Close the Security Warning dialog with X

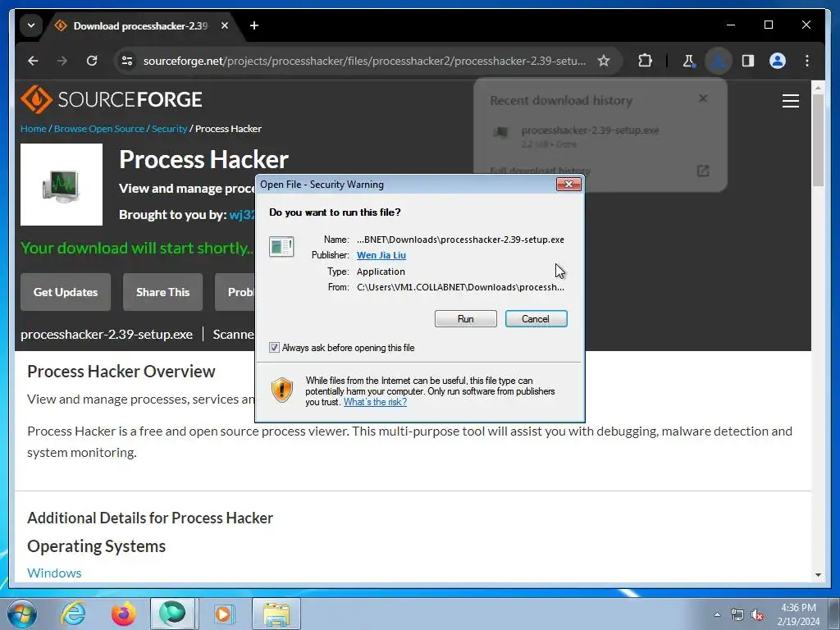pos(568,185)
